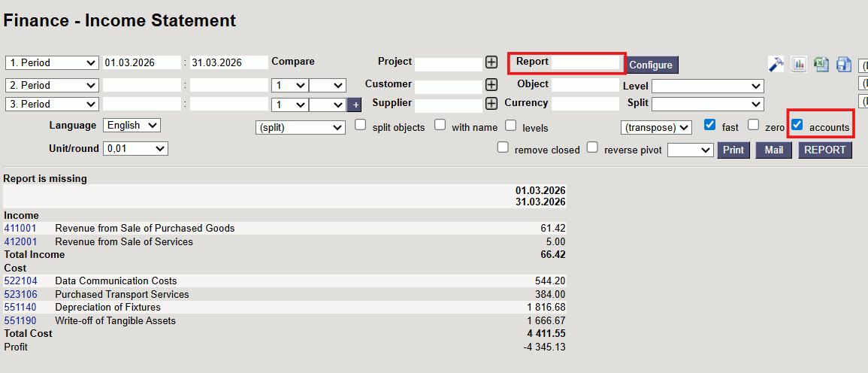The image size is (868, 373).
Task: Open the (transpose) dropdown menu
Action: 655,128
